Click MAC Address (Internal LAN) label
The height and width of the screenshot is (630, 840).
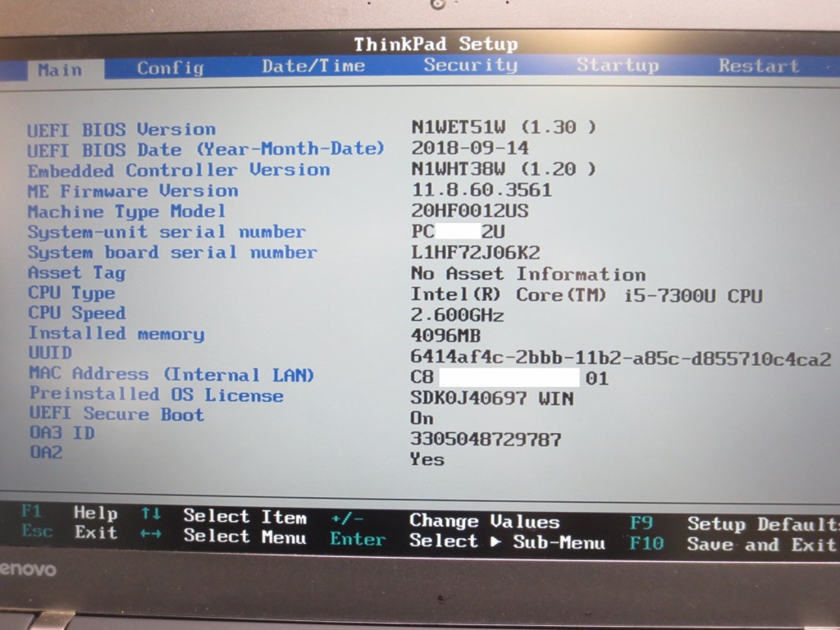[171, 374]
